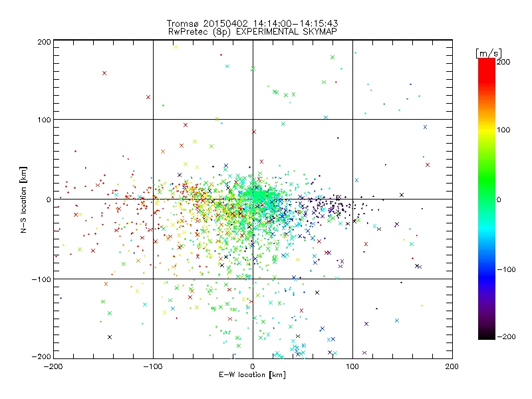Click the '[m/s]' colorbar unit label
This screenshot has height=399, width=532.
pyautogui.click(x=489, y=53)
